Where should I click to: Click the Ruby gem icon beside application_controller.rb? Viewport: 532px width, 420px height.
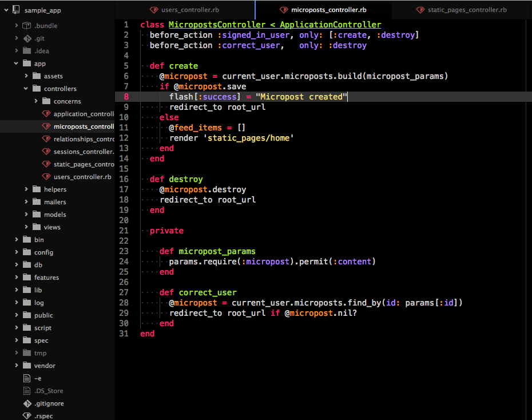pos(46,114)
